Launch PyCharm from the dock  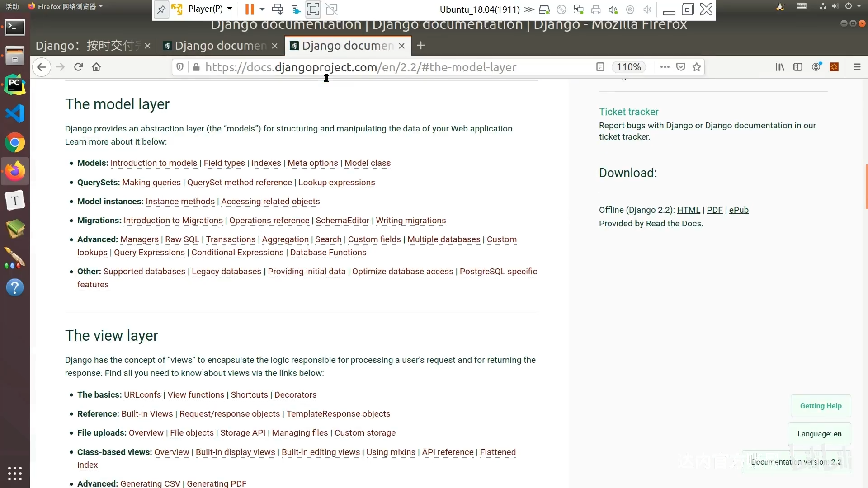pos(15,84)
